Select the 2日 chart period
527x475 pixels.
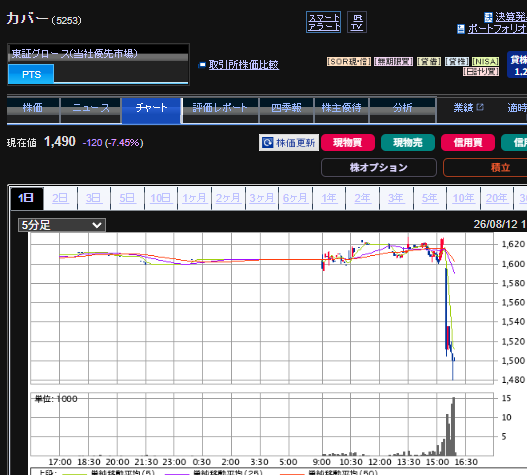click(60, 198)
